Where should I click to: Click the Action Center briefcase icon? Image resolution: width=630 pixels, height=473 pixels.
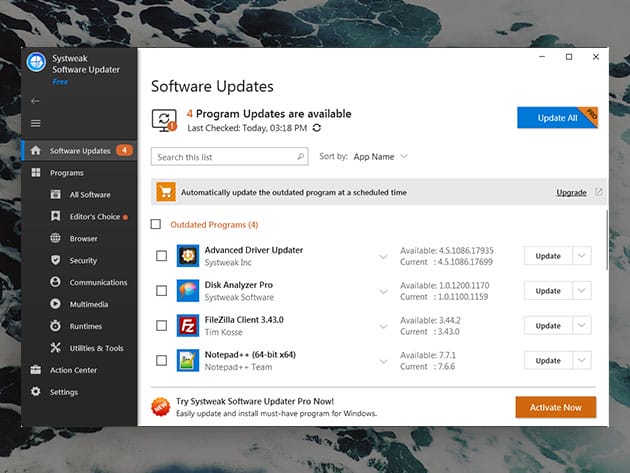[35, 370]
